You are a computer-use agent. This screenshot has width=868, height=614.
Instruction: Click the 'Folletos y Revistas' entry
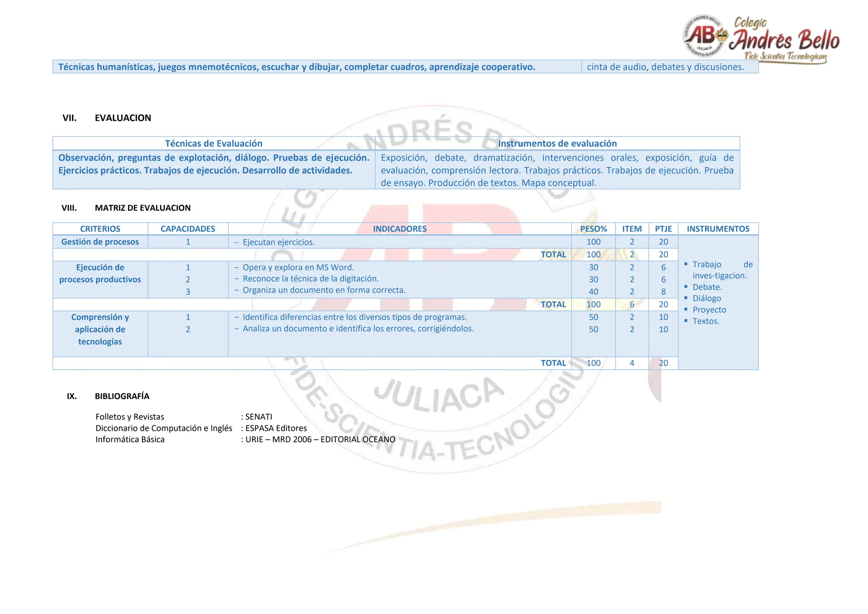tap(130, 417)
